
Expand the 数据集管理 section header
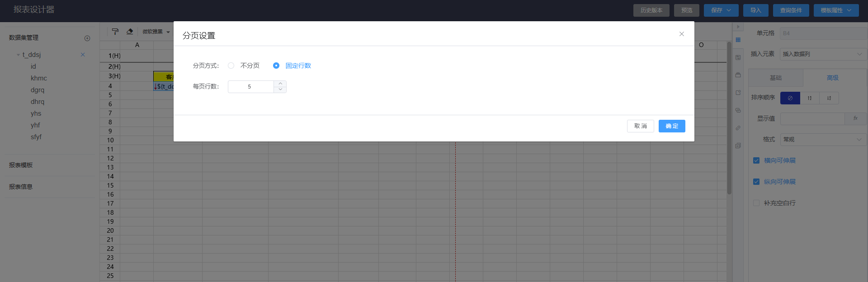click(24, 38)
